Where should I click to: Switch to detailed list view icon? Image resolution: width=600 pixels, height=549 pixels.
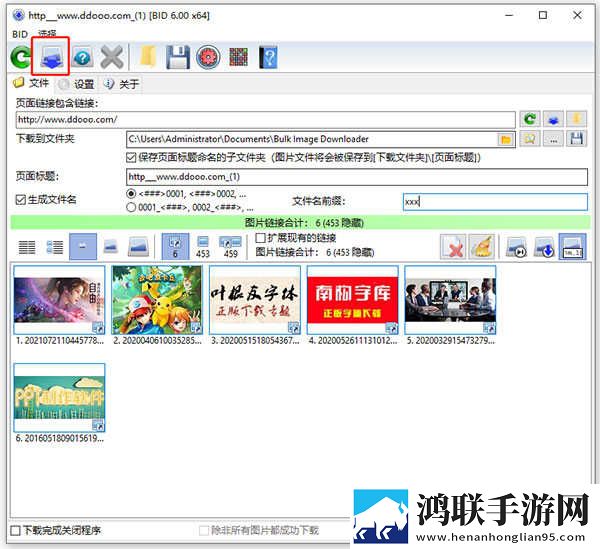[55, 247]
